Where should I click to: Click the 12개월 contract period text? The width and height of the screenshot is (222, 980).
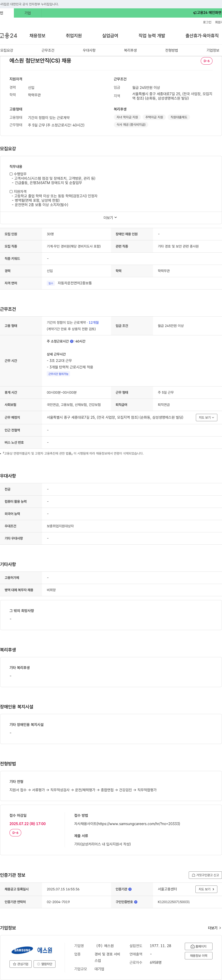tap(93, 322)
